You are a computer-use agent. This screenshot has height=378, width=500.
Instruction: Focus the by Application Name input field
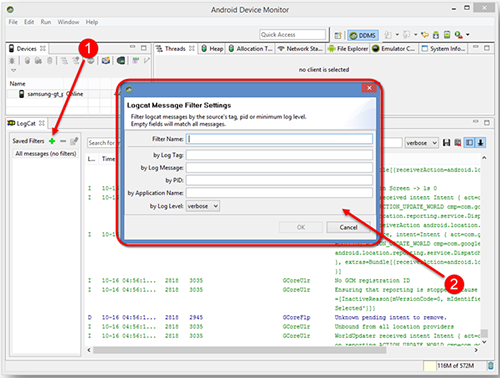tap(279, 193)
